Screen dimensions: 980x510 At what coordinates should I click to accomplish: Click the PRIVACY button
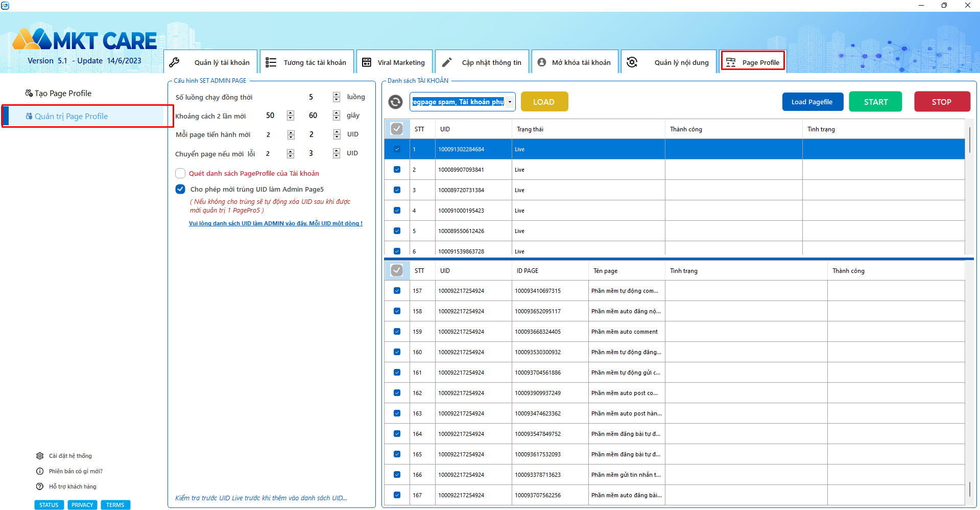82,505
